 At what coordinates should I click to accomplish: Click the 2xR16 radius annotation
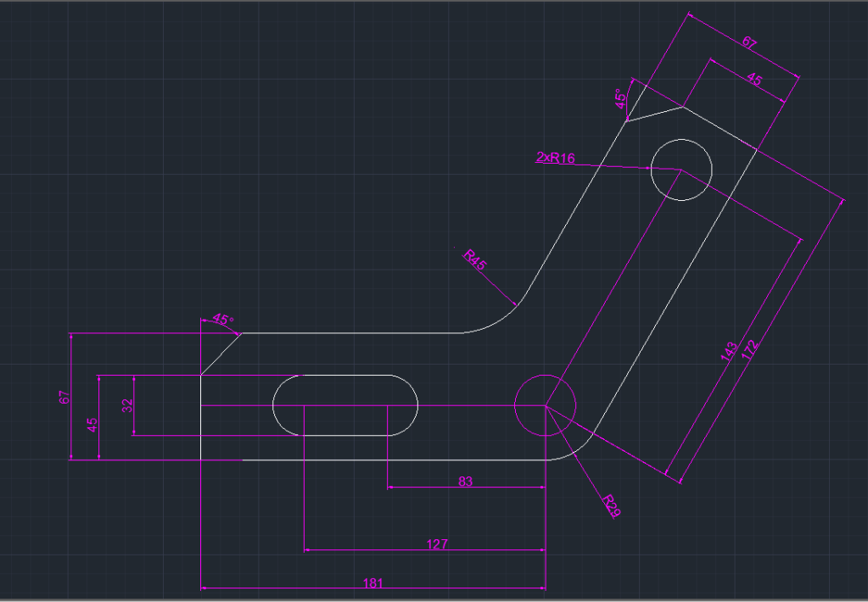pos(556,157)
